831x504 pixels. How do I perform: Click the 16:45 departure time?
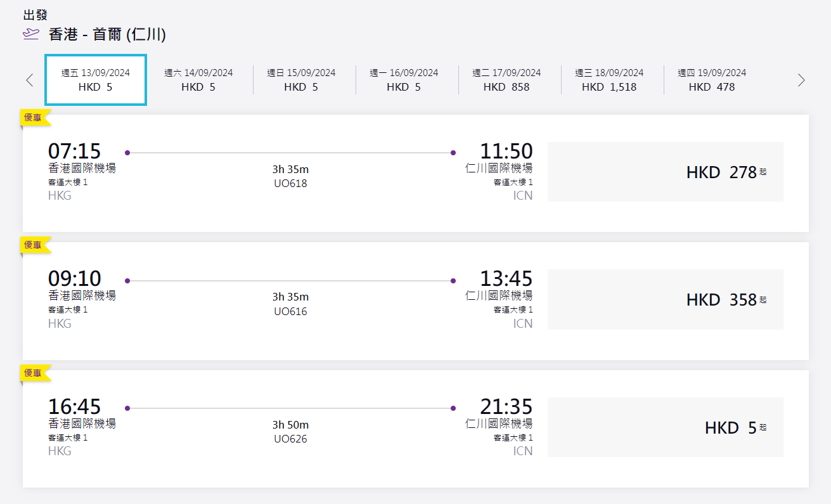(x=74, y=406)
